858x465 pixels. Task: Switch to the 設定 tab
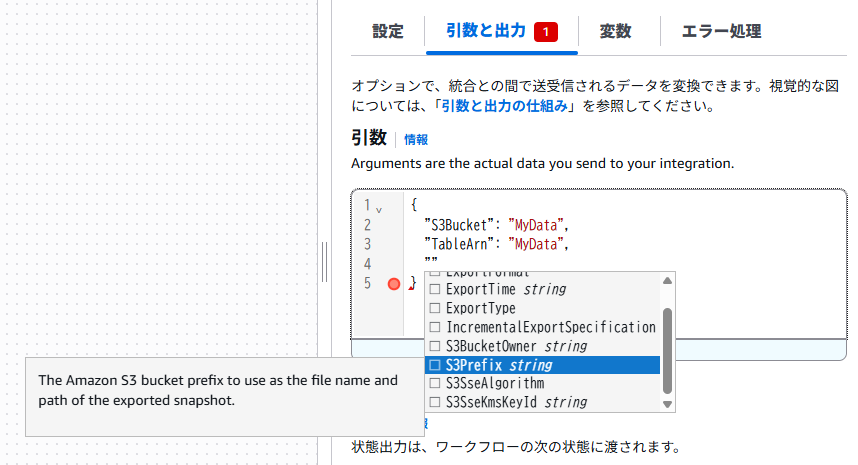pos(388,31)
